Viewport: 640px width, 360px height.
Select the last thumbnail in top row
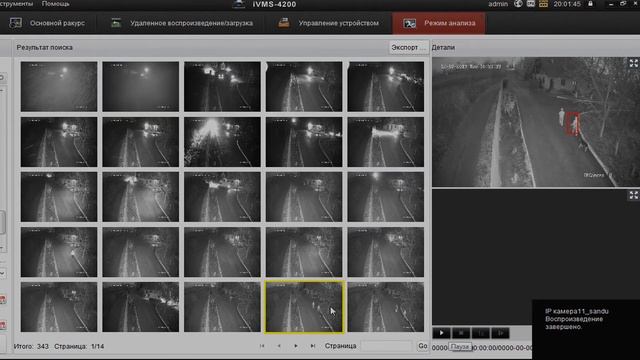(x=386, y=87)
